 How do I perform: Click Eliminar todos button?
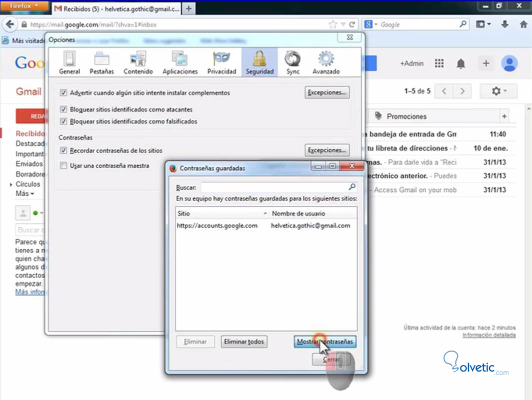pos(244,342)
